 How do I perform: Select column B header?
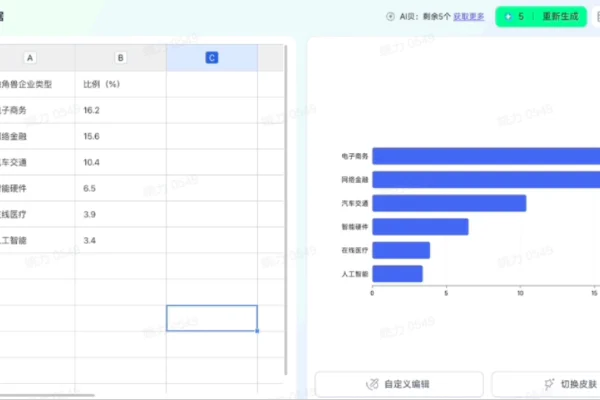(121, 58)
